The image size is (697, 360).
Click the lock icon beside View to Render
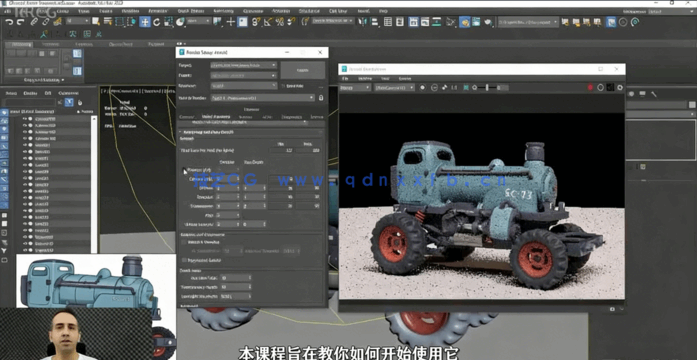click(x=321, y=98)
